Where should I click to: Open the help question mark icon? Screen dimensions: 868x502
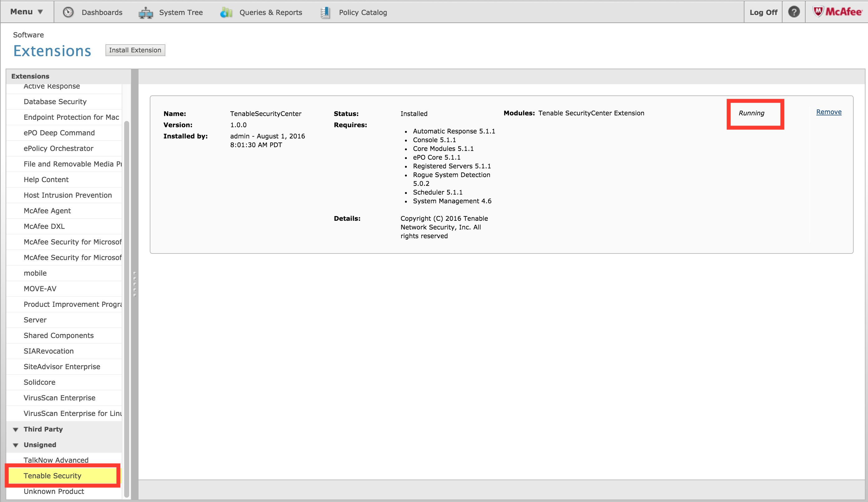pos(794,12)
